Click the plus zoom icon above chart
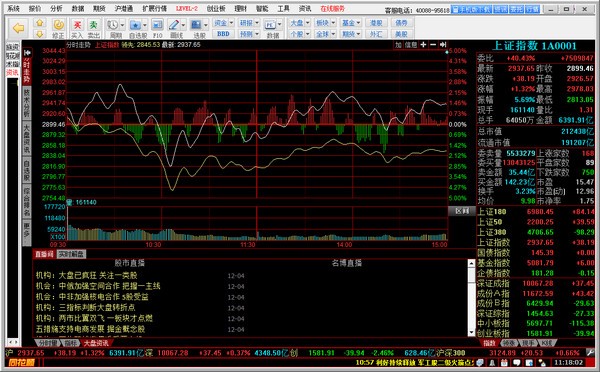The height and width of the screenshot is (372, 600). tap(423, 45)
